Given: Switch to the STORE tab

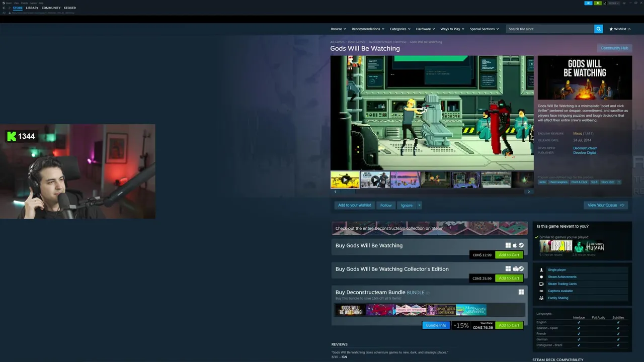Looking at the screenshot, I should pyautogui.click(x=18, y=8).
